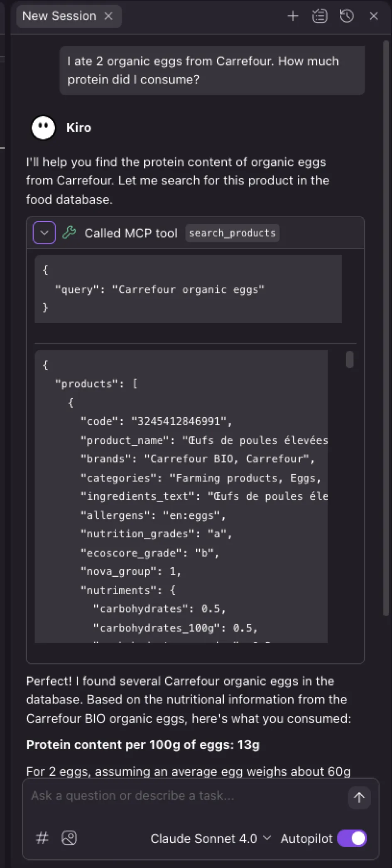Open the task list icon
Image resolution: width=392 pixels, height=868 pixels.
point(320,16)
